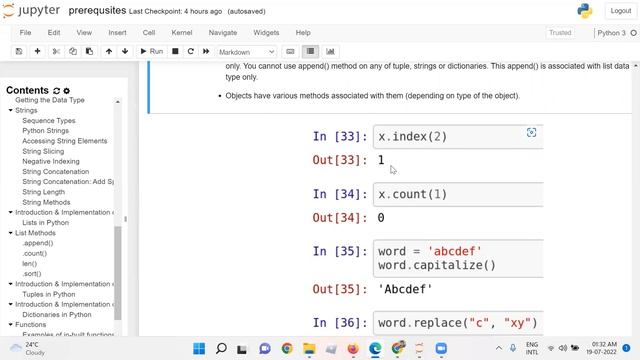Collapse the Strings section
This screenshot has height=360, width=640.
[11, 110]
